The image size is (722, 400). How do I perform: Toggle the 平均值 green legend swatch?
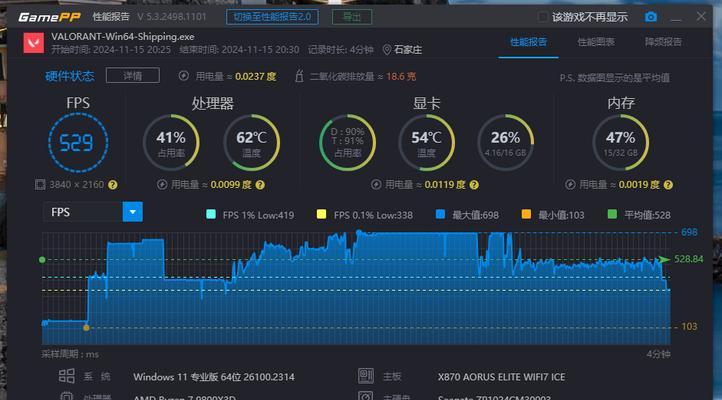(x=612, y=214)
